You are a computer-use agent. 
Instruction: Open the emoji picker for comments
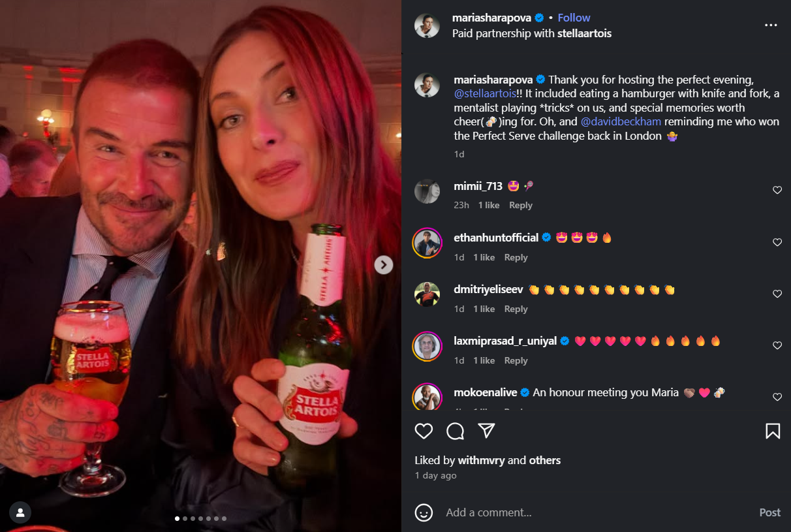pos(424,512)
